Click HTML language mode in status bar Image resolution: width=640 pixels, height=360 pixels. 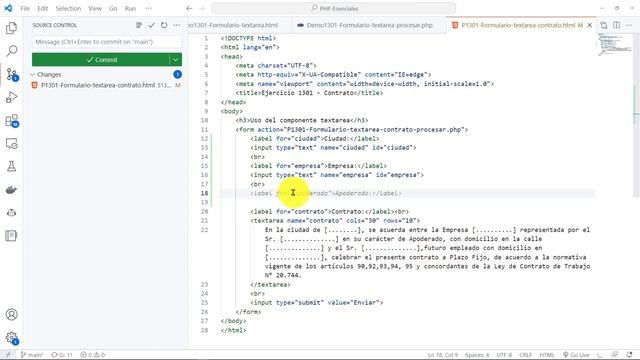[547, 355]
